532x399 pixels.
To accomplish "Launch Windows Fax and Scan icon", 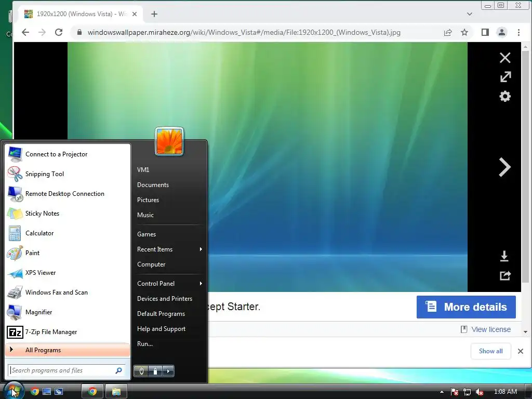I will pos(15,292).
